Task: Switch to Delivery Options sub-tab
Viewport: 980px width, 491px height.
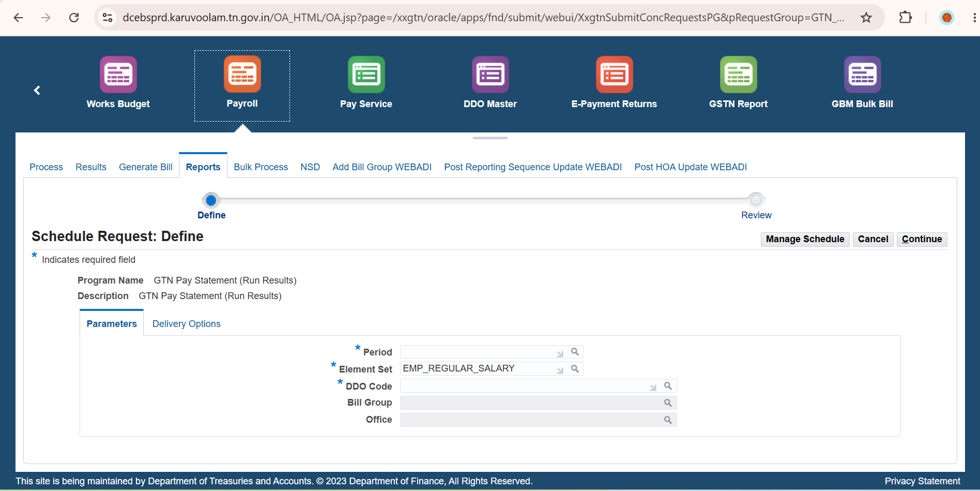Action: [187, 324]
